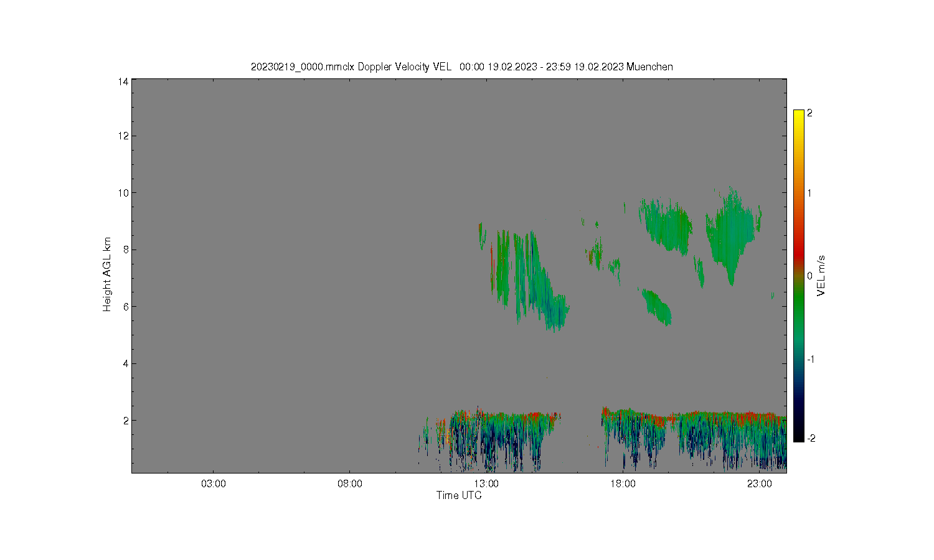Viewport: 934px width, 560px height.
Task: Click the height tick label 12
Action: (123, 136)
